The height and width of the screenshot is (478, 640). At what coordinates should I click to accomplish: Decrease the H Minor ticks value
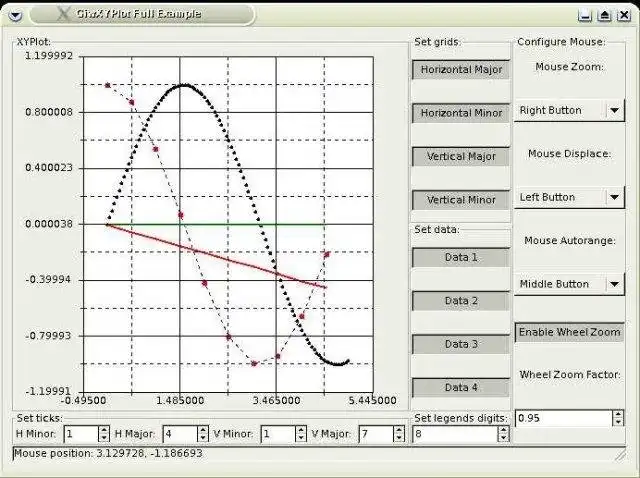(104, 438)
